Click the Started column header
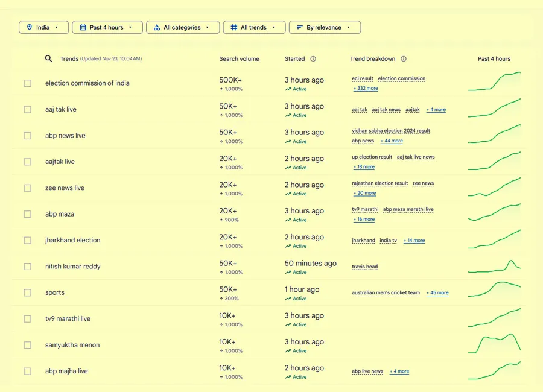 click(x=294, y=59)
